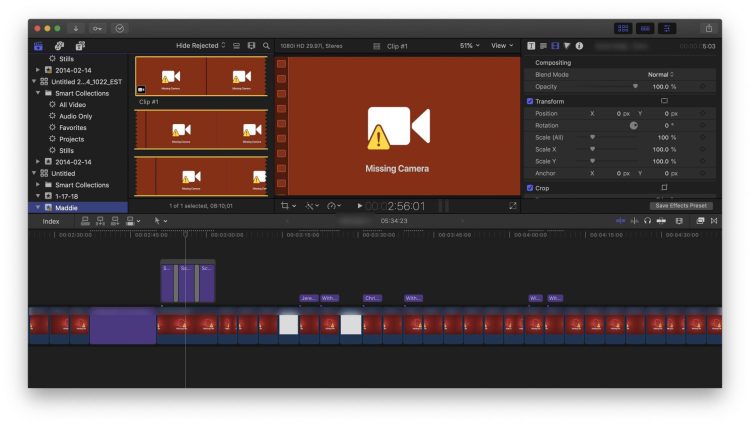
Task: Toggle the Crop checkbox
Action: coord(529,188)
